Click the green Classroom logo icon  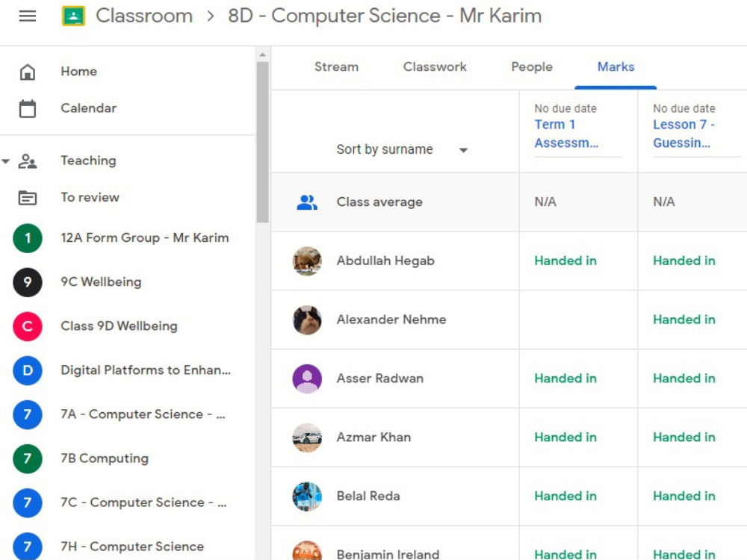coord(73,16)
